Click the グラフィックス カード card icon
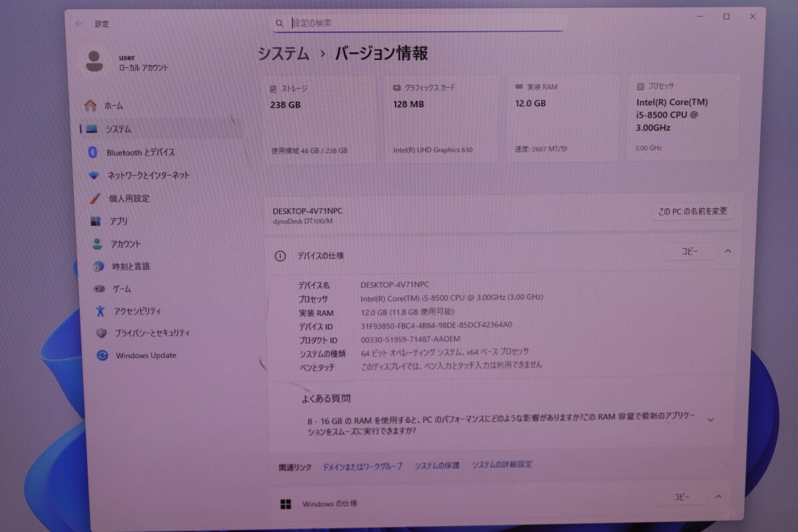Screen dimensions: 798x532 (x=397, y=87)
